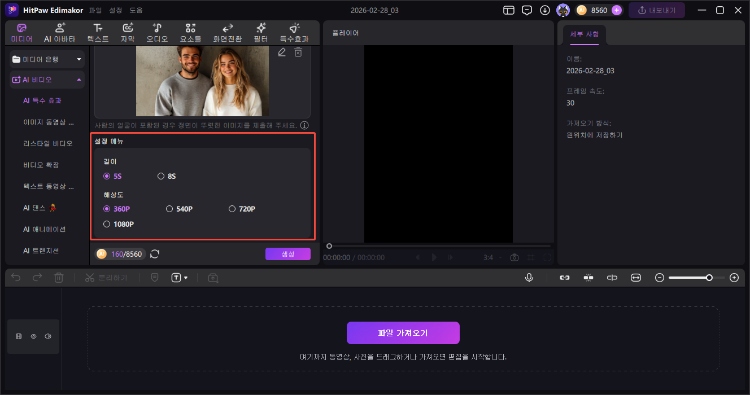Play the video in the player
The width and height of the screenshot is (750, 395).
434,257
